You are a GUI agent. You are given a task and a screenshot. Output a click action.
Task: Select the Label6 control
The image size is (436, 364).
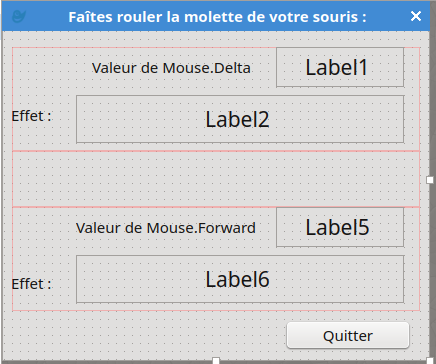[x=240, y=279]
